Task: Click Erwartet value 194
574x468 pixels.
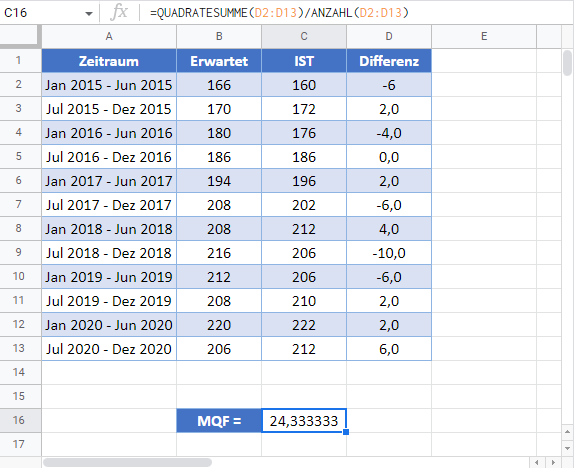Action: pyautogui.click(x=219, y=181)
